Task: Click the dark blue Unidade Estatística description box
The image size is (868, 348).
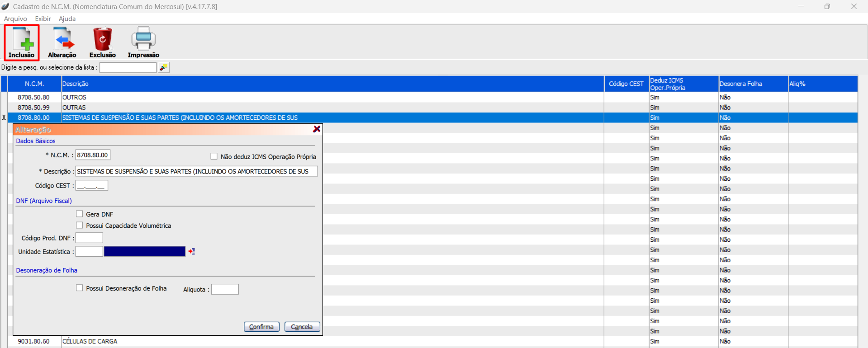Action: click(144, 251)
